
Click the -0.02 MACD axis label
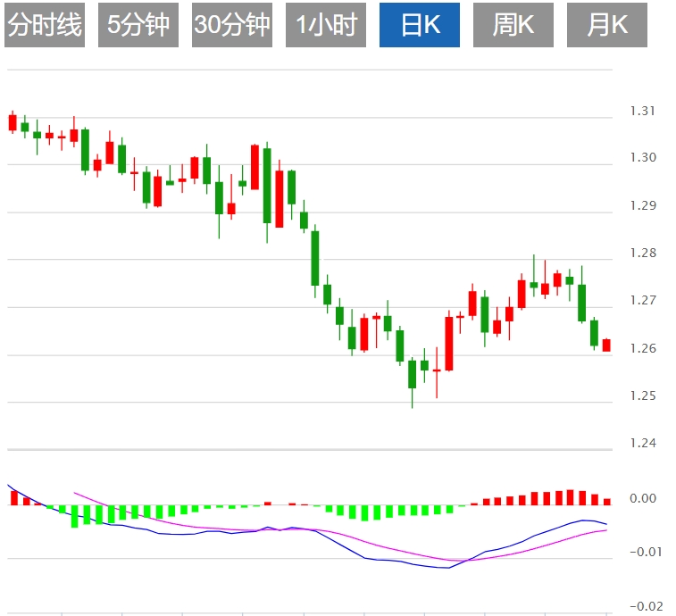pyautogui.click(x=647, y=606)
